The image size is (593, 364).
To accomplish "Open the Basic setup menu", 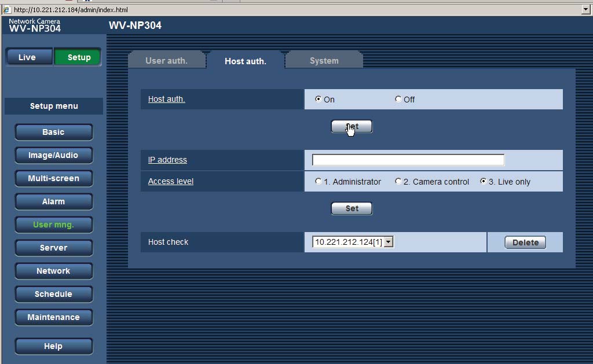I will point(53,132).
